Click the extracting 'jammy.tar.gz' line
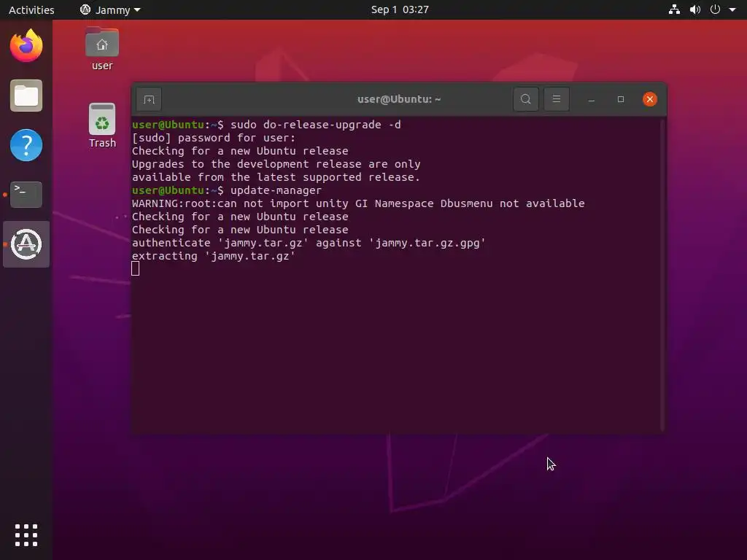The height and width of the screenshot is (560, 747). point(214,256)
